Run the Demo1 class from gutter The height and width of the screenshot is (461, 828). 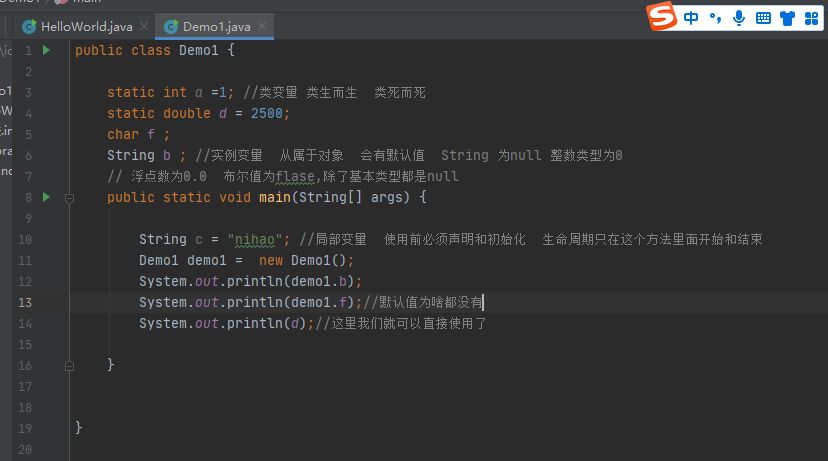click(46, 50)
